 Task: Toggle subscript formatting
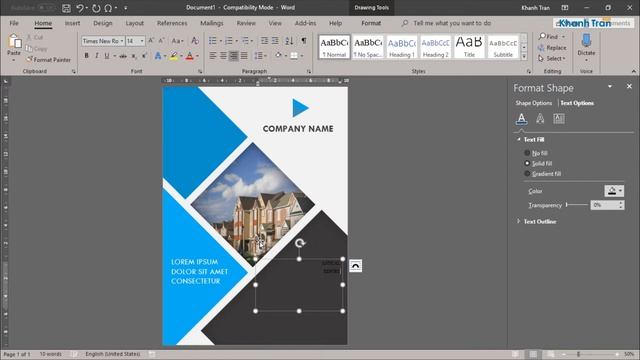134,56
